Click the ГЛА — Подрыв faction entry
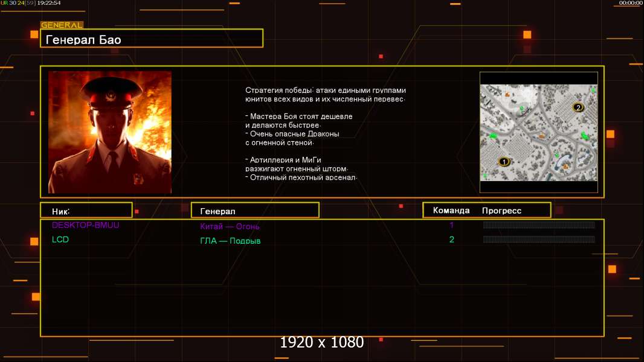Image resolution: width=644 pixels, height=362 pixels. pyautogui.click(x=230, y=241)
